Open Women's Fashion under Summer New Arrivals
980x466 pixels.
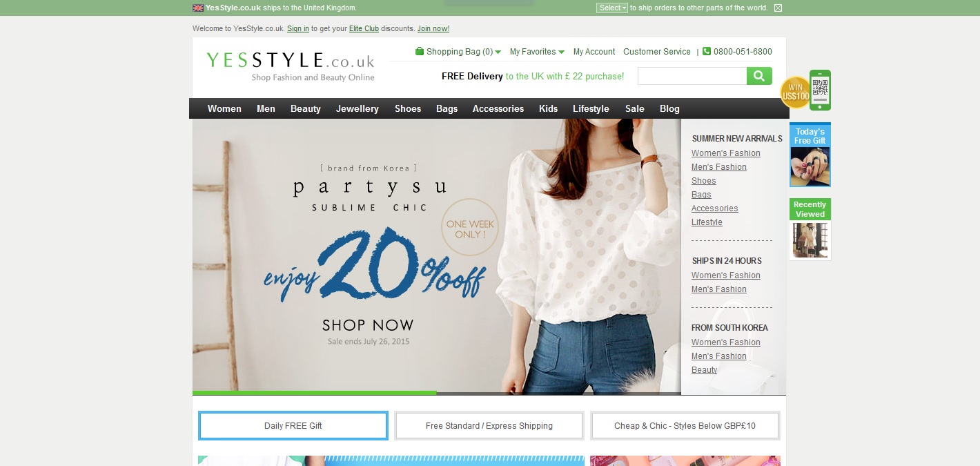726,153
